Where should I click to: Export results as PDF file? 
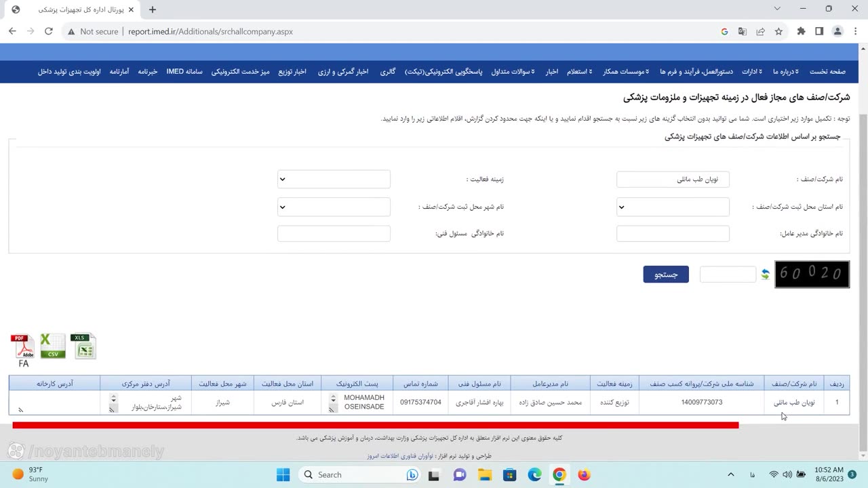click(x=23, y=347)
